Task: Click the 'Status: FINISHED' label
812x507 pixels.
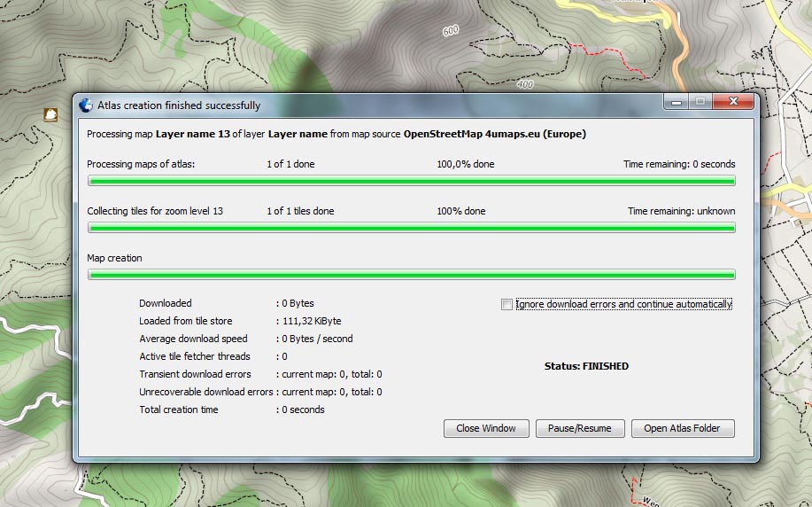Action: pos(586,366)
